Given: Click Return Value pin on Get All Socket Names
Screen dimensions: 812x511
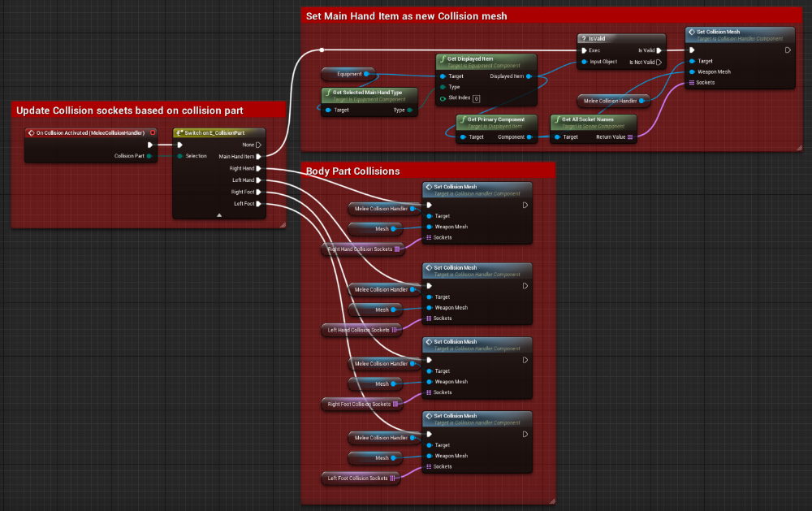Looking at the screenshot, I should (x=630, y=137).
